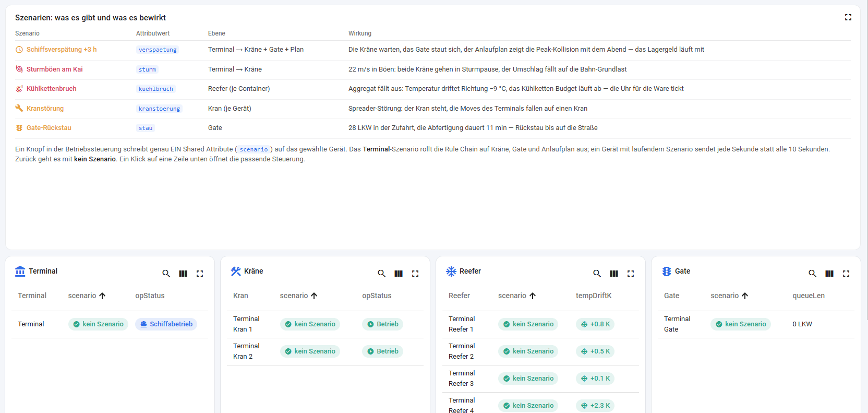
Task: Click the kranstoerung attribute code tag
Action: point(159,109)
